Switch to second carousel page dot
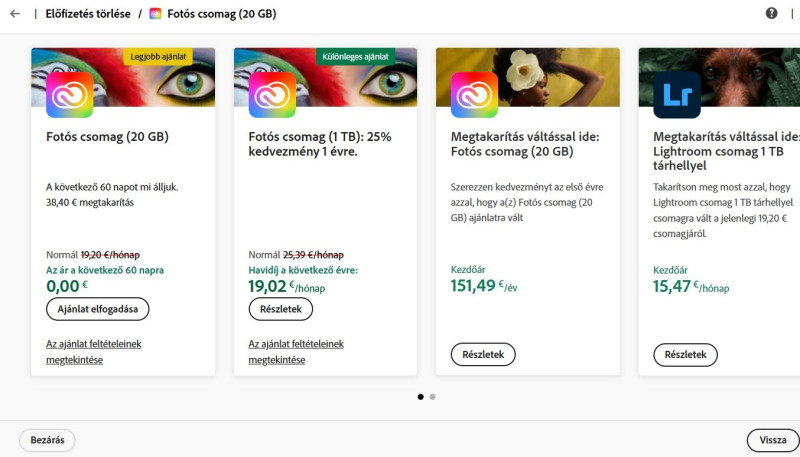 click(432, 397)
